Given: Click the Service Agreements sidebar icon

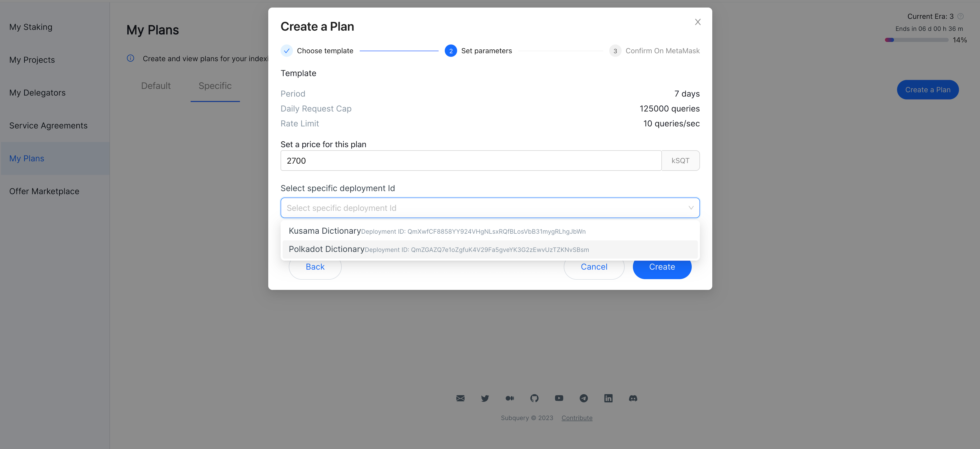Looking at the screenshot, I should (48, 125).
